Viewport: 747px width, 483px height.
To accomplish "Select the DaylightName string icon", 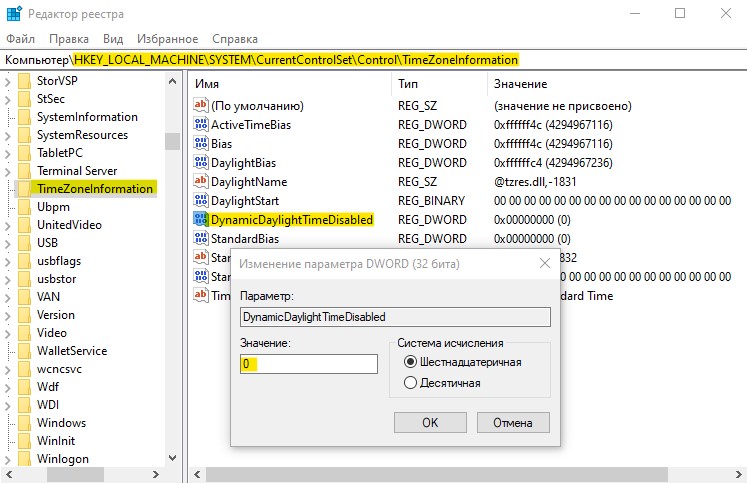I will click(201, 181).
